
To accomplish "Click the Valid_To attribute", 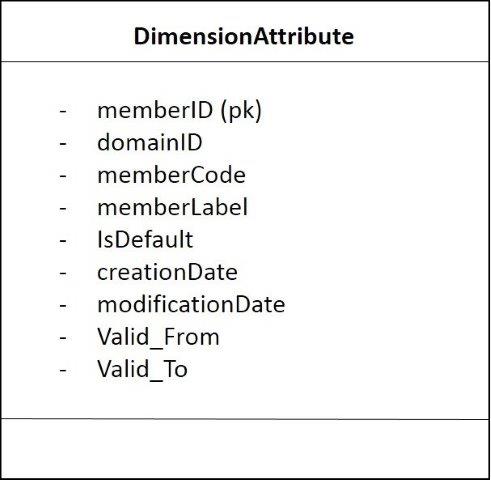I will tap(142, 370).
